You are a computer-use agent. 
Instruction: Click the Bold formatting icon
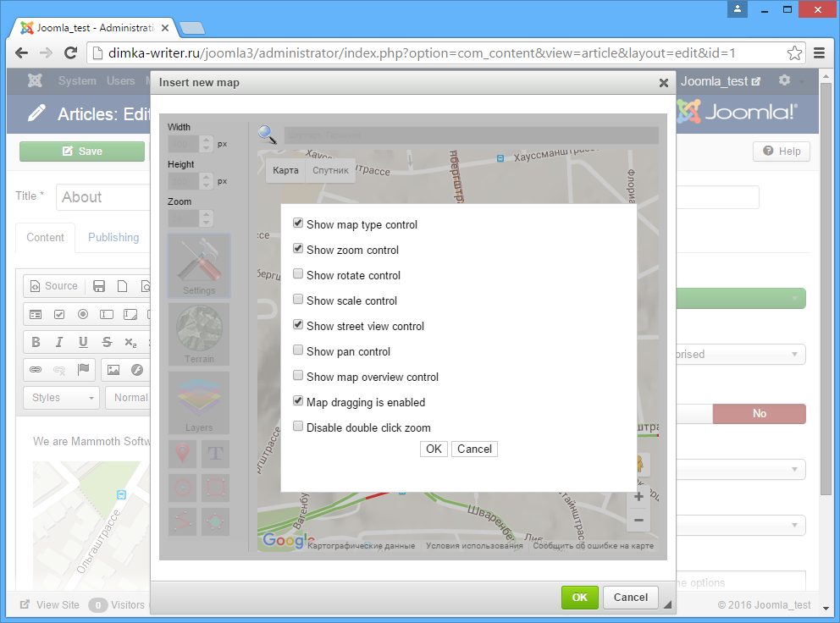36,343
